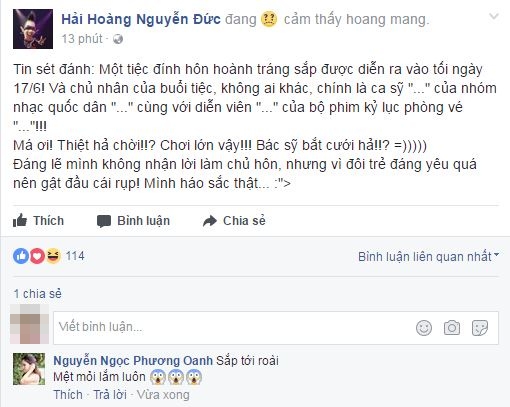Click the red heart reaction icon
510x407 pixels.
click(x=37, y=256)
